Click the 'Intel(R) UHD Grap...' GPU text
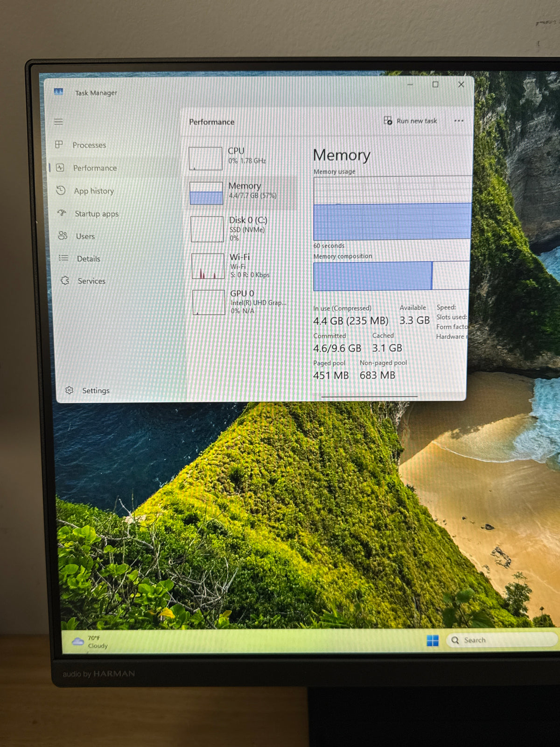The height and width of the screenshot is (747, 560). pos(259,303)
